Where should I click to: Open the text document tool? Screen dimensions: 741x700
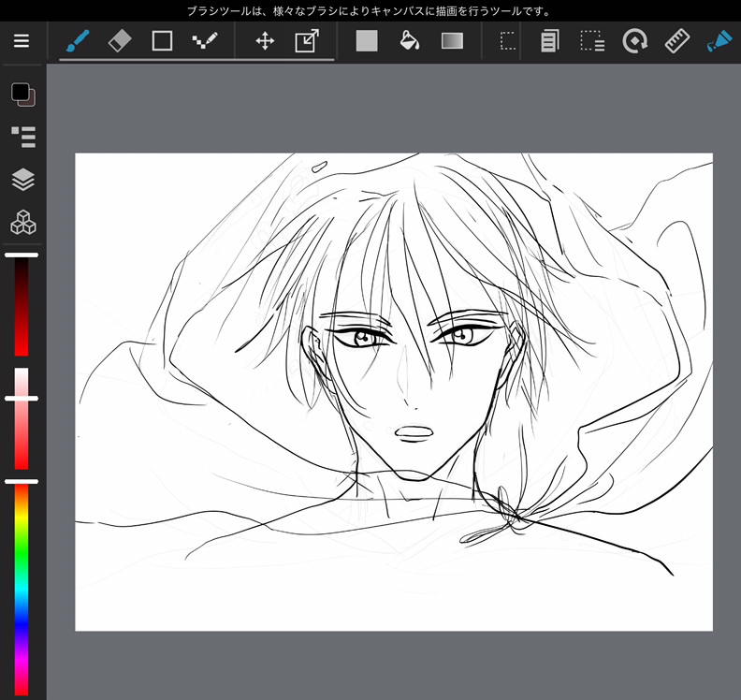click(550, 41)
